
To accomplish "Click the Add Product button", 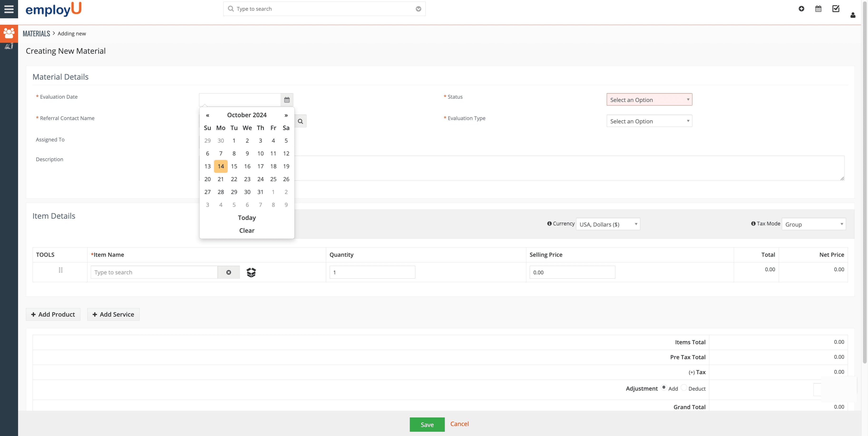I will point(53,314).
